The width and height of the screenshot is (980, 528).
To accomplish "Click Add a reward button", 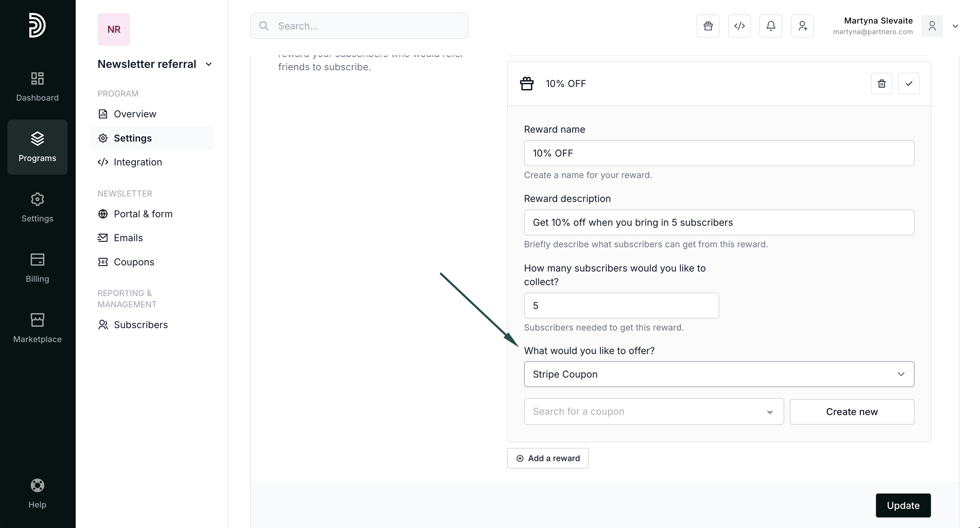I will point(547,458).
